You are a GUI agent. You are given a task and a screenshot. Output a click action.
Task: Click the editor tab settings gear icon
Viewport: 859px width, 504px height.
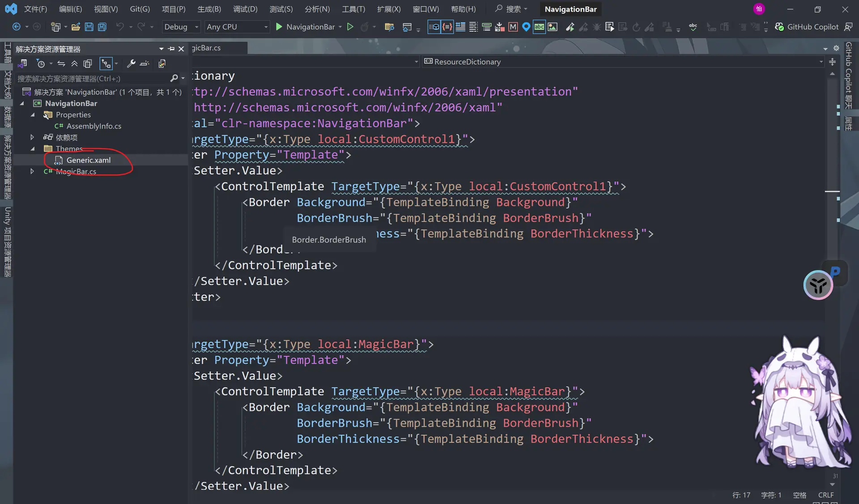[x=836, y=48]
